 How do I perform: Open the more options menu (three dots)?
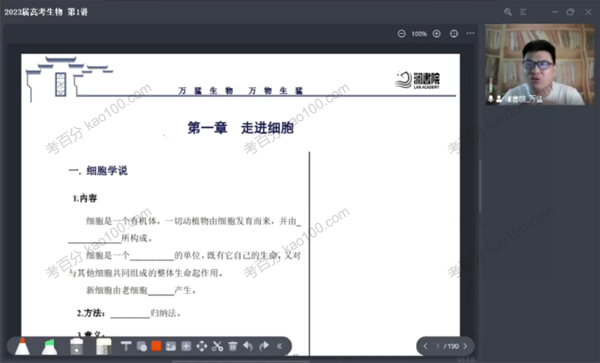click(470, 33)
